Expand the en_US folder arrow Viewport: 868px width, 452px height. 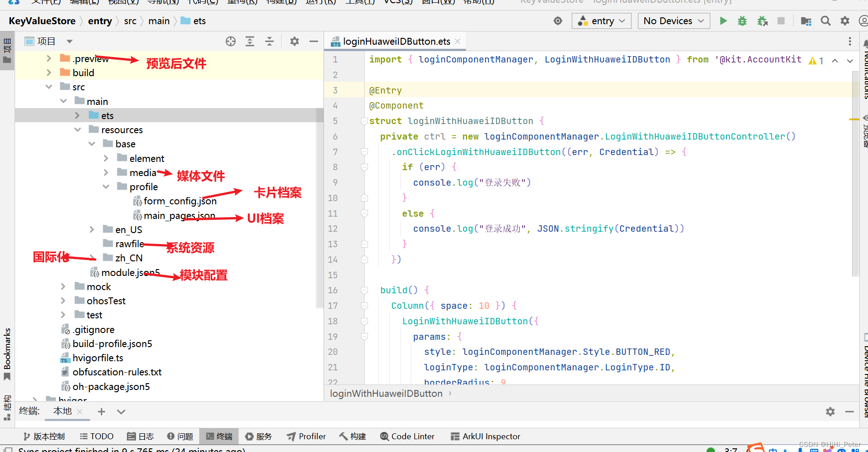(x=92, y=229)
